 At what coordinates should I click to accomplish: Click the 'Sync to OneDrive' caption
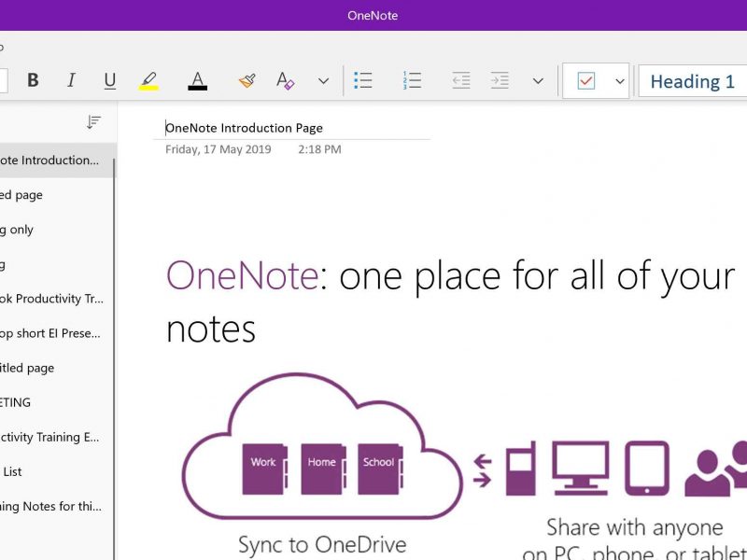(x=322, y=544)
